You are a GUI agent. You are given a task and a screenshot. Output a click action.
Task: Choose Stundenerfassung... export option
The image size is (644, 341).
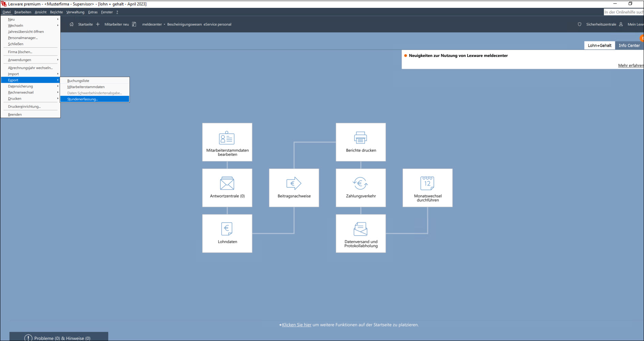tap(95, 99)
